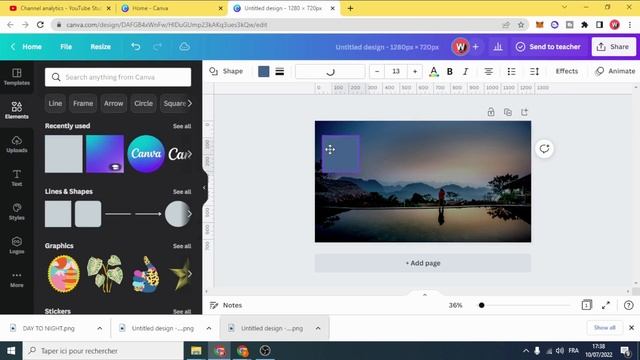Open the Styles sidebar panel
The width and height of the screenshot is (640, 360).
coord(17,211)
